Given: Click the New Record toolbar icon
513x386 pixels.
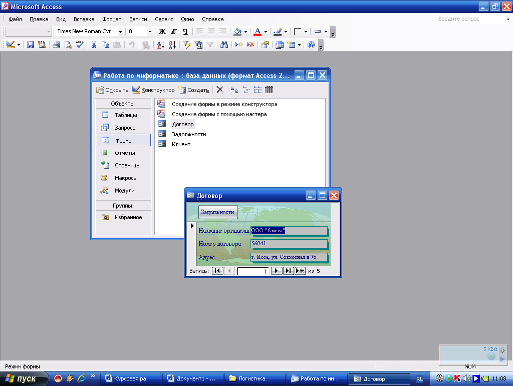Looking at the screenshot, I should (239, 44).
